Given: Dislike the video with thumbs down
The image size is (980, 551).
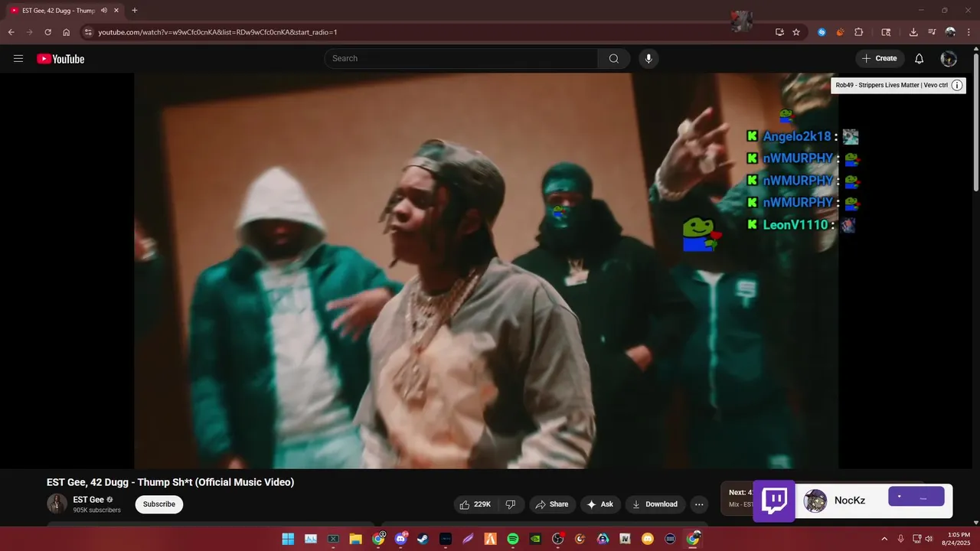Looking at the screenshot, I should [511, 504].
